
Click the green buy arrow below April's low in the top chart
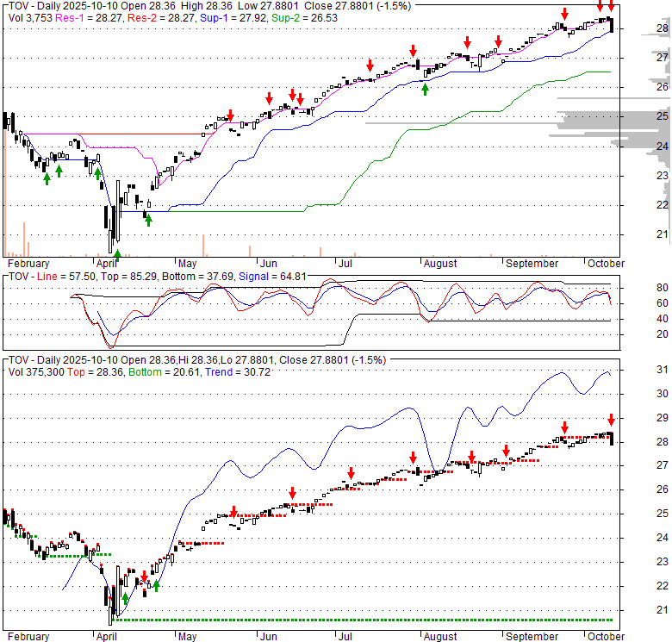click(117, 253)
